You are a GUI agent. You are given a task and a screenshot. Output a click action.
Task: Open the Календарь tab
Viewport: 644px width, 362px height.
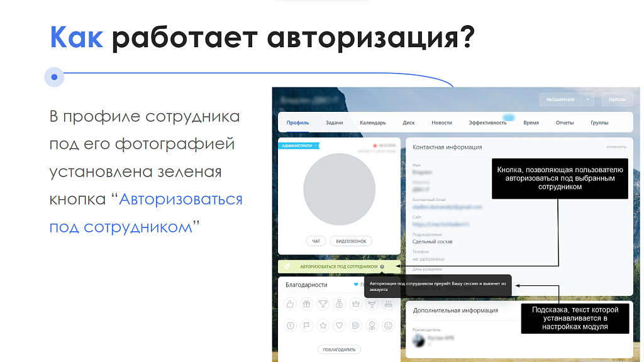pos(372,122)
